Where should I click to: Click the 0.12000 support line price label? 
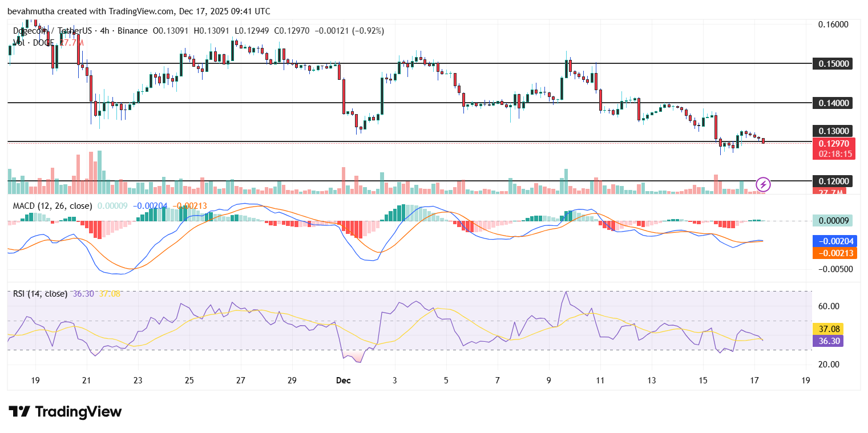point(833,181)
